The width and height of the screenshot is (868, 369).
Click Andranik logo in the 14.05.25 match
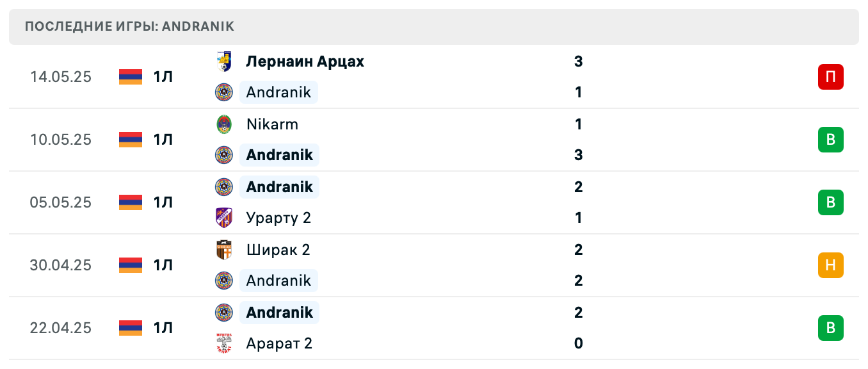coord(223,92)
